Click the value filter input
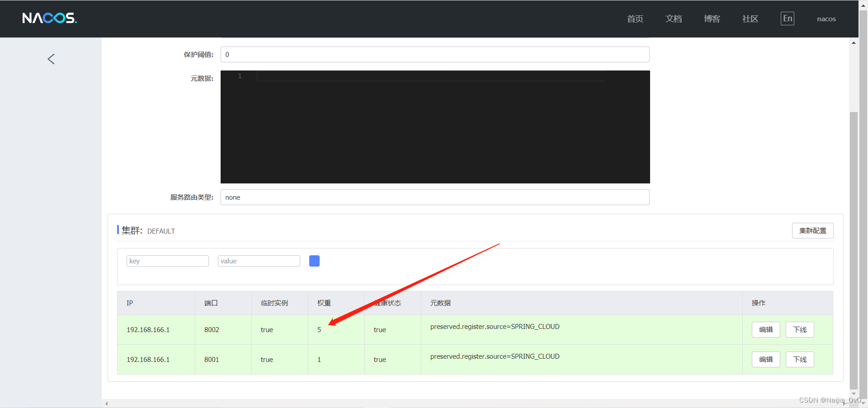 [259, 261]
